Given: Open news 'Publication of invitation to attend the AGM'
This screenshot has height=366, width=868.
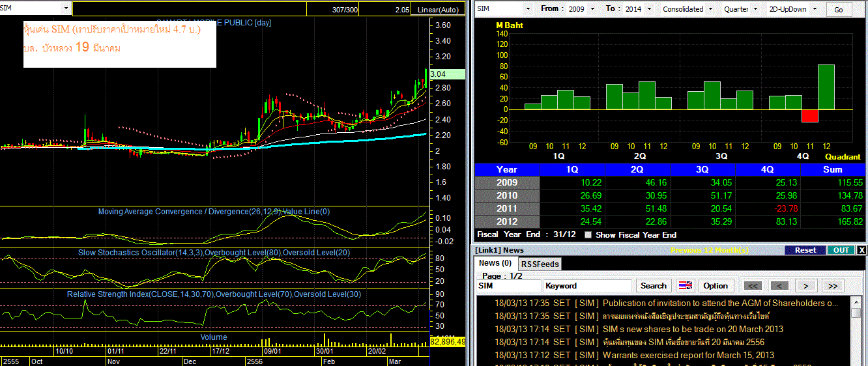Looking at the screenshot, I should click(x=720, y=303).
